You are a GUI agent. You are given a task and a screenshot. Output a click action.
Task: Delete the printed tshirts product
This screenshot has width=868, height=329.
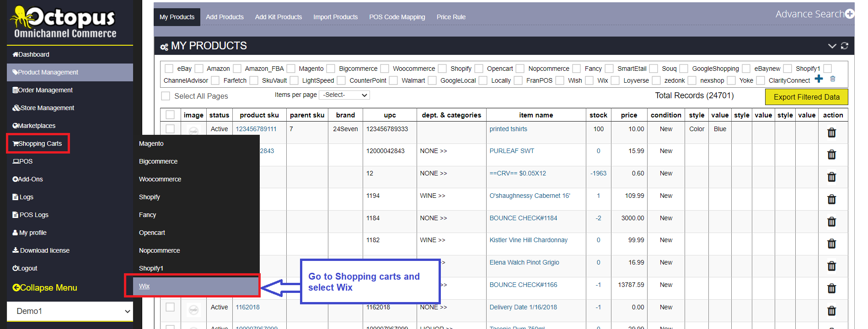pos(831,133)
